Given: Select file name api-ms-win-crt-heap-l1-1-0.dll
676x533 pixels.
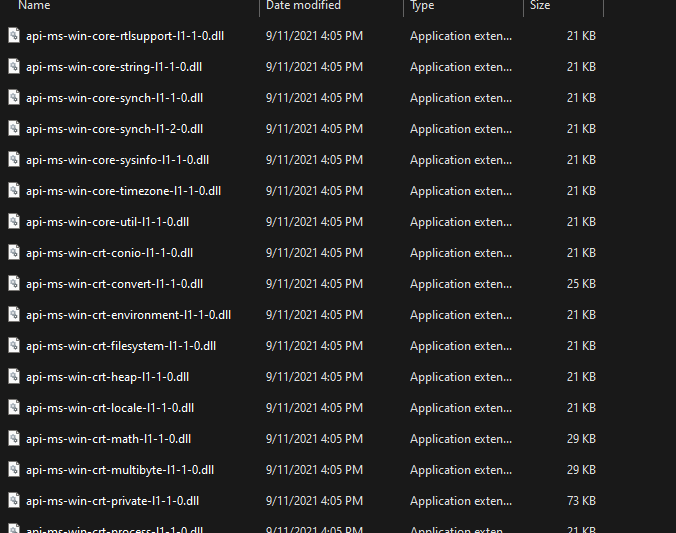Looking at the screenshot, I should point(107,377).
